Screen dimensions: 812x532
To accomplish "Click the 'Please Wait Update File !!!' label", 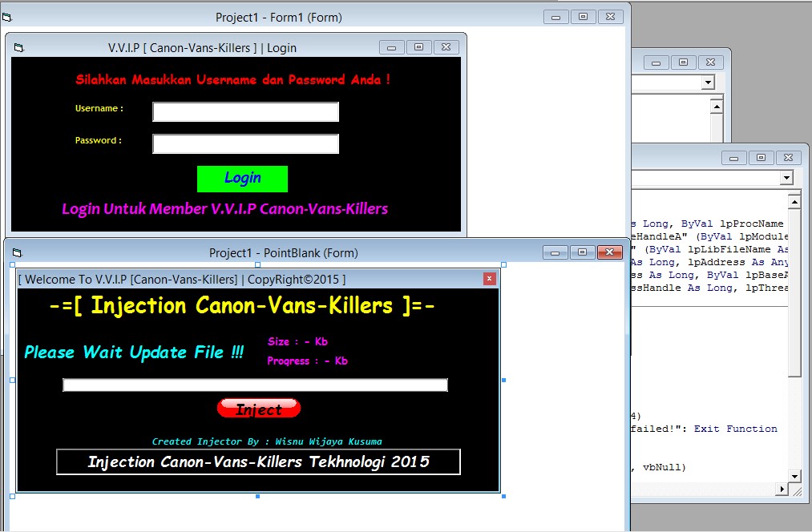I will click(134, 353).
